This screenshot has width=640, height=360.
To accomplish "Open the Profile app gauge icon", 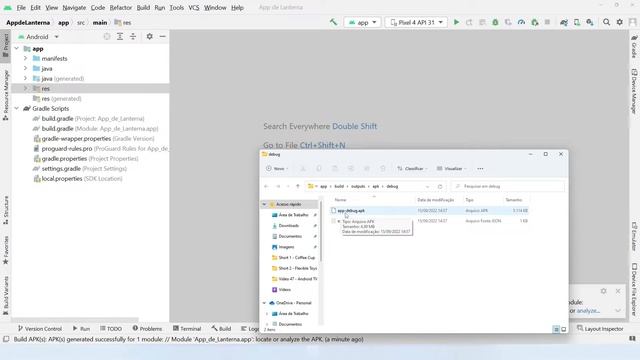I will pyautogui.click(x=521, y=22).
